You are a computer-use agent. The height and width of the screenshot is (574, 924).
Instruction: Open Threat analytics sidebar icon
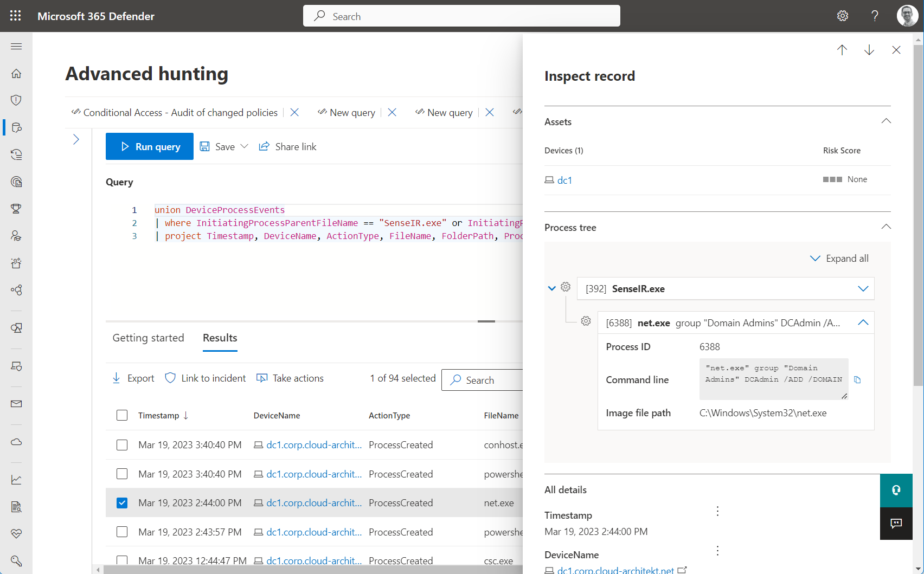tap(16, 182)
